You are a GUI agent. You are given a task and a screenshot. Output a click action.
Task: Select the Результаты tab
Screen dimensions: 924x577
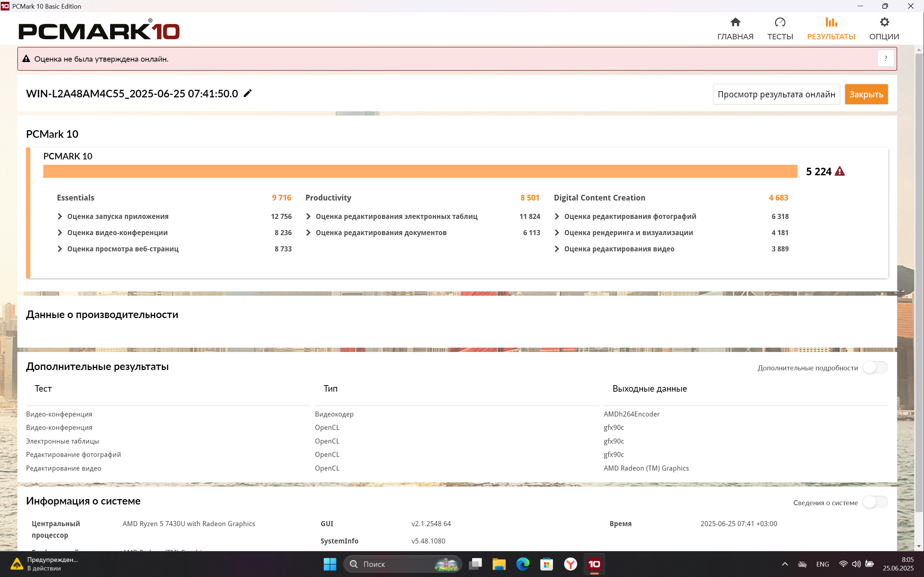831,29
